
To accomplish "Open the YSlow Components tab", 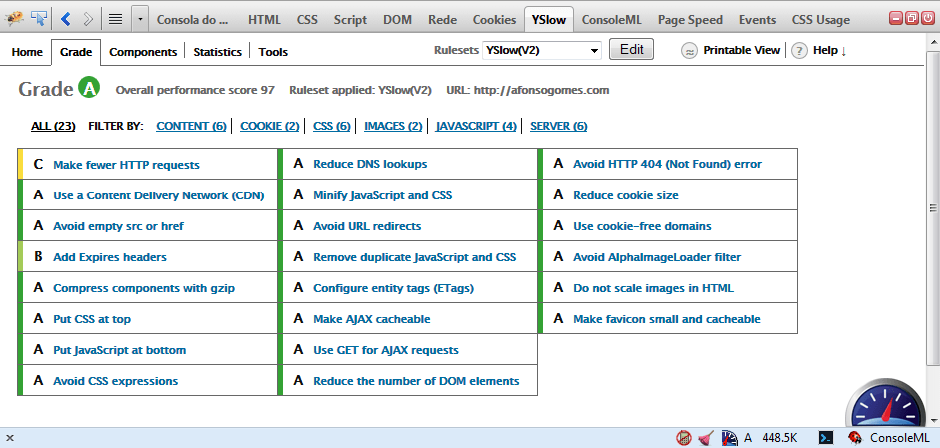I will point(143,52).
